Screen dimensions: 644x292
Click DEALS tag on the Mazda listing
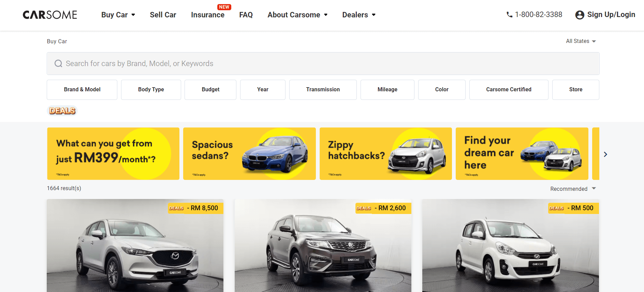pos(176,208)
